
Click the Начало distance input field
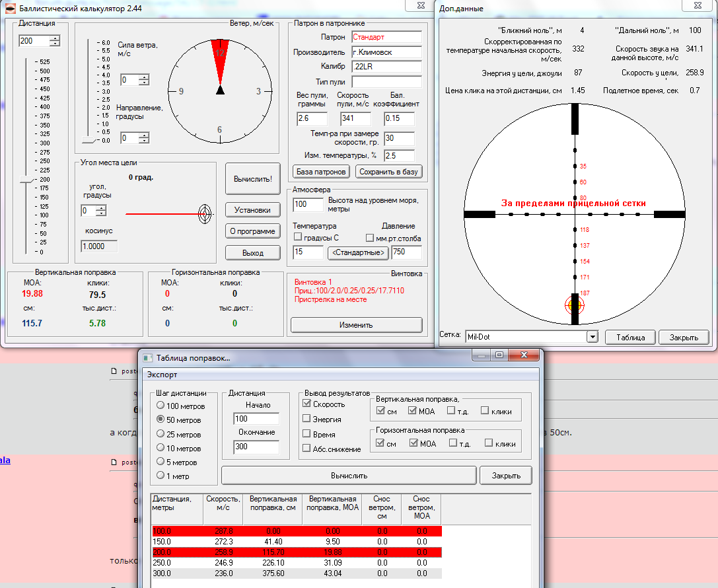click(x=256, y=419)
